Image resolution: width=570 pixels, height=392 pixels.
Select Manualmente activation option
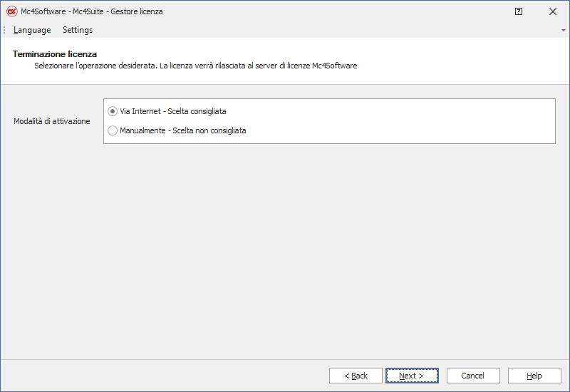click(113, 130)
